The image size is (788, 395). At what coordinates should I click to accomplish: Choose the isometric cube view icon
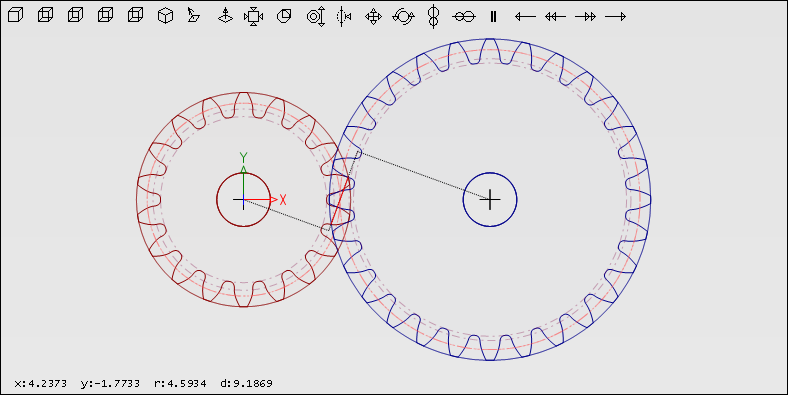pyautogui.click(x=165, y=16)
